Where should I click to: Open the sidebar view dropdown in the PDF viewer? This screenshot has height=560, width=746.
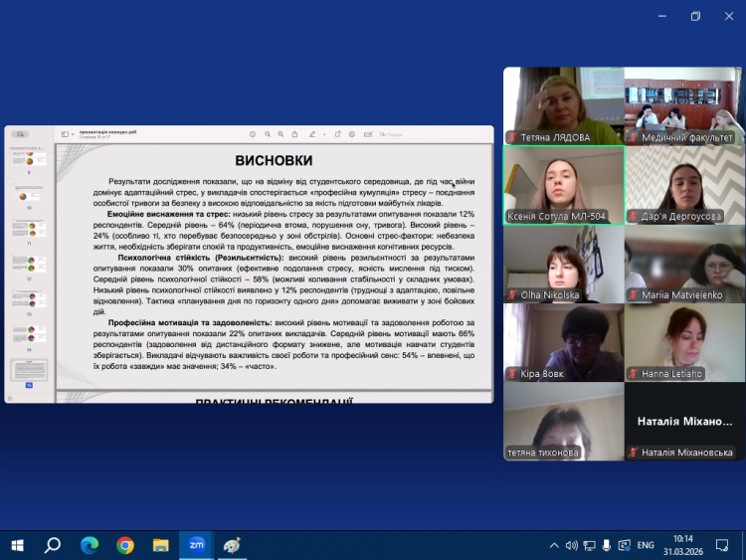click(67, 133)
